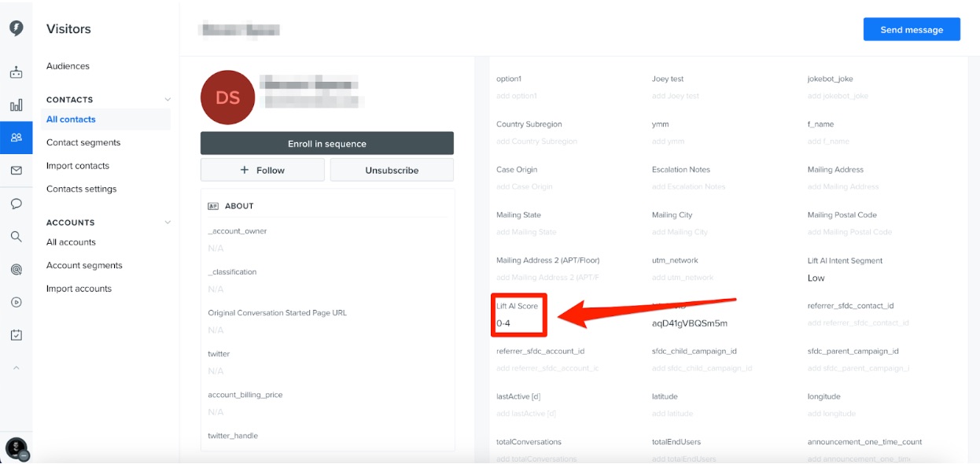Click the Unsubscribe button
The image size is (980, 464).
392,170
